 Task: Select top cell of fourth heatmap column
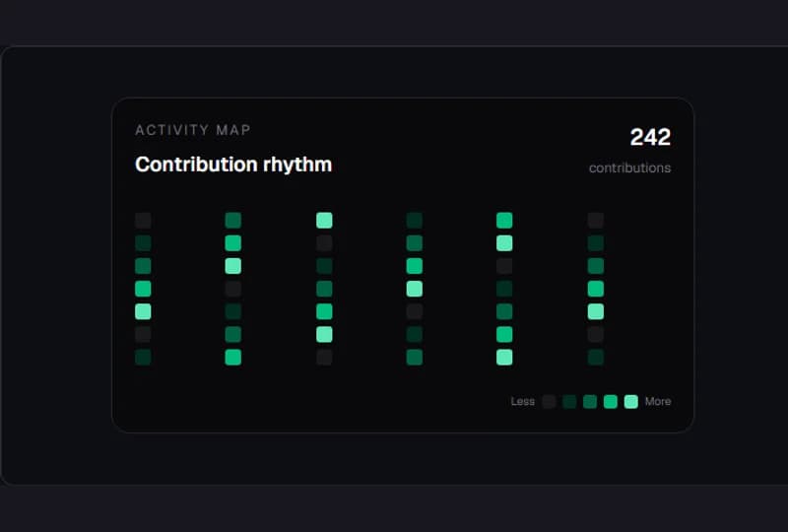(415, 221)
